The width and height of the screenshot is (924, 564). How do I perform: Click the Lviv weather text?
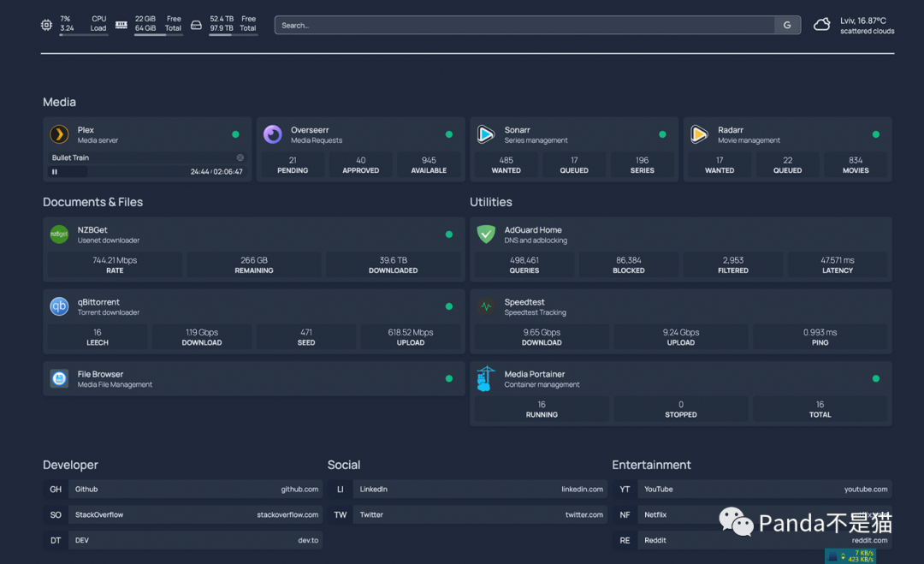tap(863, 21)
